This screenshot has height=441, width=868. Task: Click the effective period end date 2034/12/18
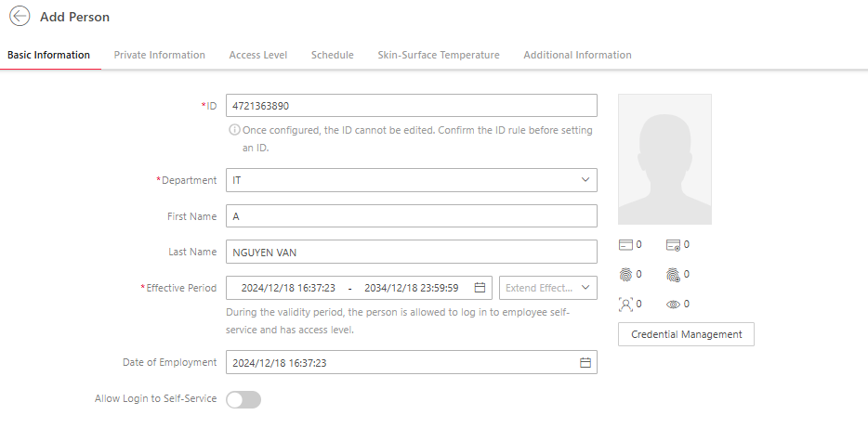click(x=412, y=288)
